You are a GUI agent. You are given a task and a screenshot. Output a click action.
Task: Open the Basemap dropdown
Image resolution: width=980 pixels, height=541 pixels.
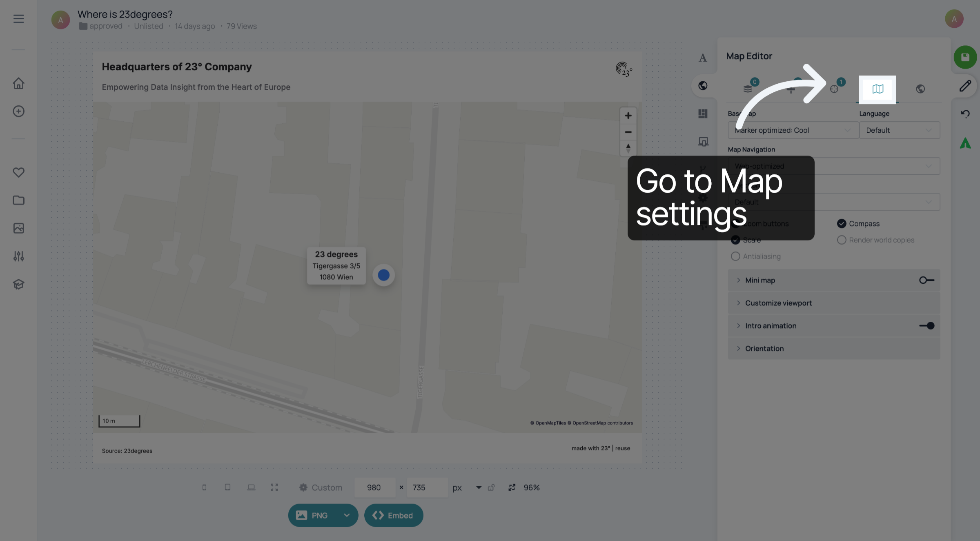[793, 130]
